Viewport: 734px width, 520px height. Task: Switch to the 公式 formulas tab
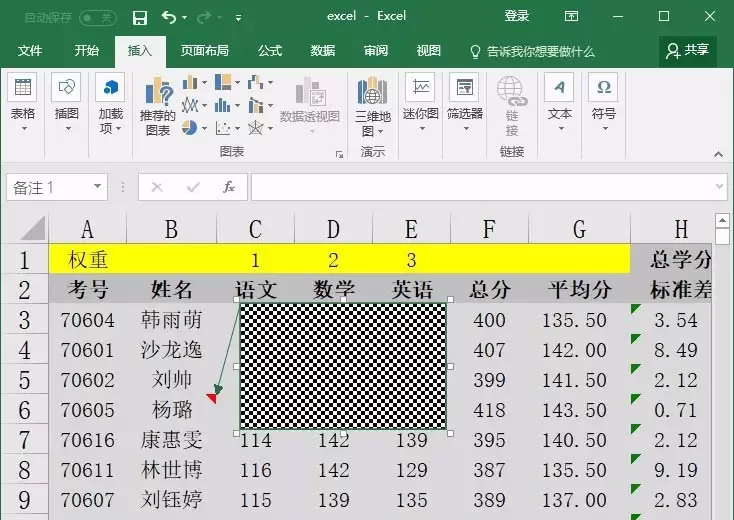270,51
